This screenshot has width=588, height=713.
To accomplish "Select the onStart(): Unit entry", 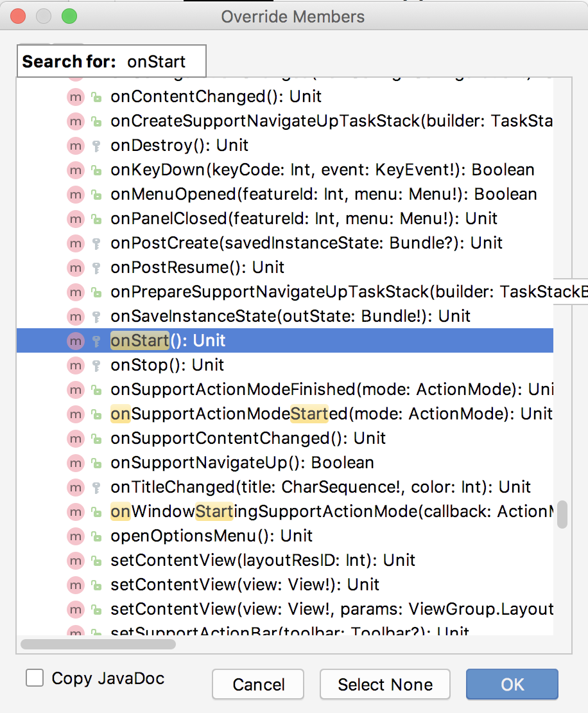I will tap(168, 341).
